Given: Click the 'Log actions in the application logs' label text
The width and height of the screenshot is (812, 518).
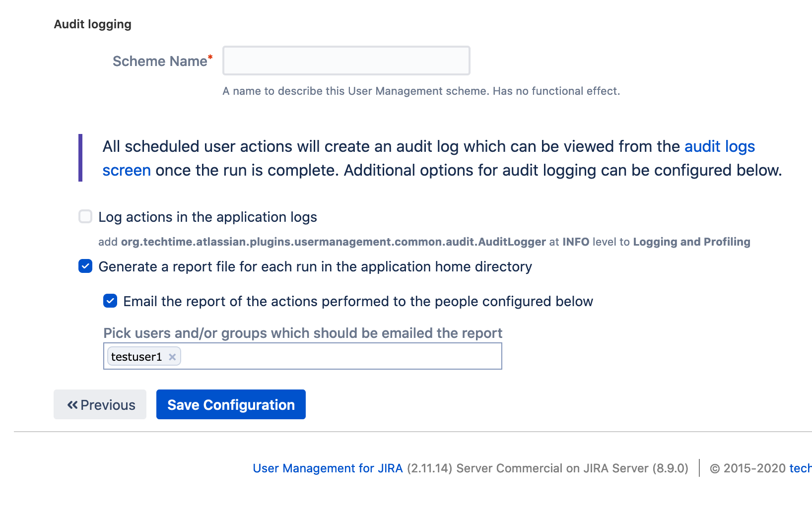Looking at the screenshot, I should [207, 217].
